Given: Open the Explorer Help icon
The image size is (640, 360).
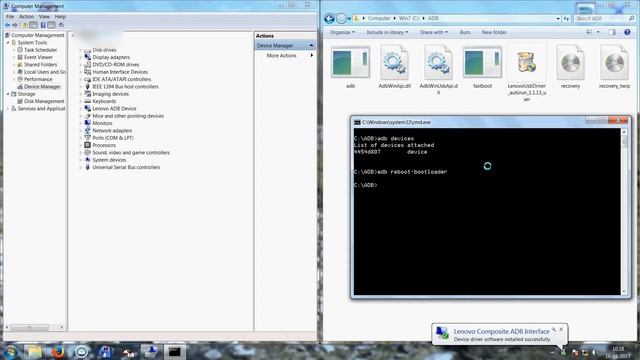Looking at the screenshot, I should pyautogui.click(x=627, y=32).
